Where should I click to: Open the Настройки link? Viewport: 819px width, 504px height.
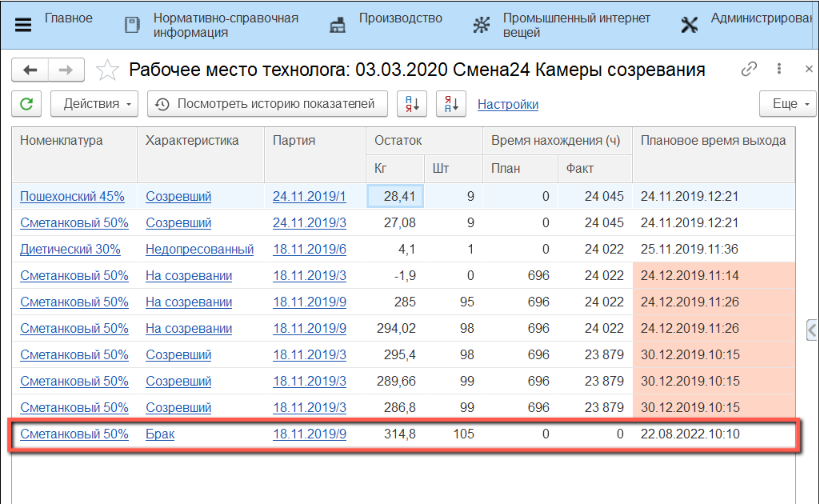coord(508,104)
